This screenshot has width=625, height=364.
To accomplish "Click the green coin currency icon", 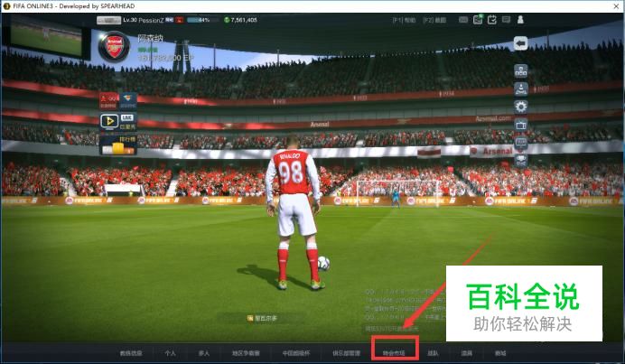I will tap(227, 20).
